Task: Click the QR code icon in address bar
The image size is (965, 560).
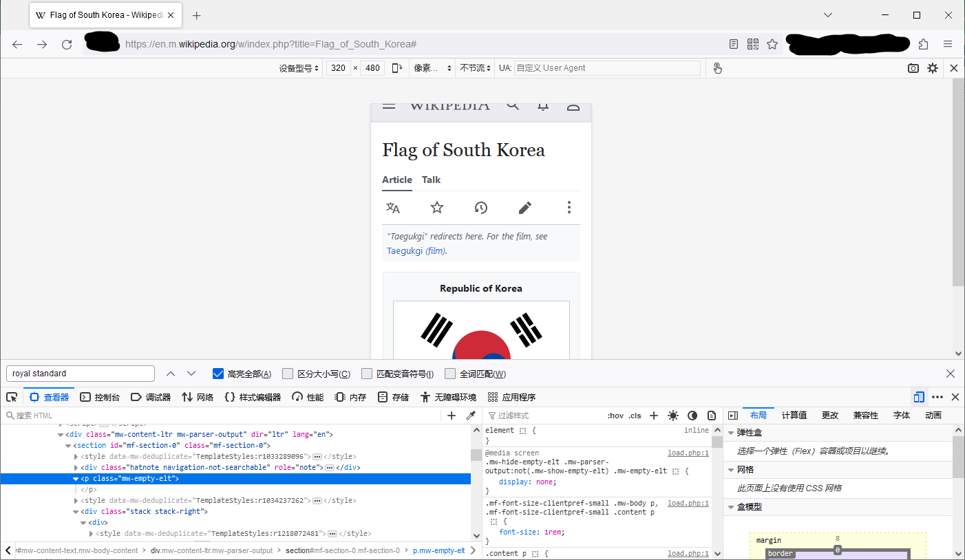Action: pyautogui.click(x=753, y=44)
